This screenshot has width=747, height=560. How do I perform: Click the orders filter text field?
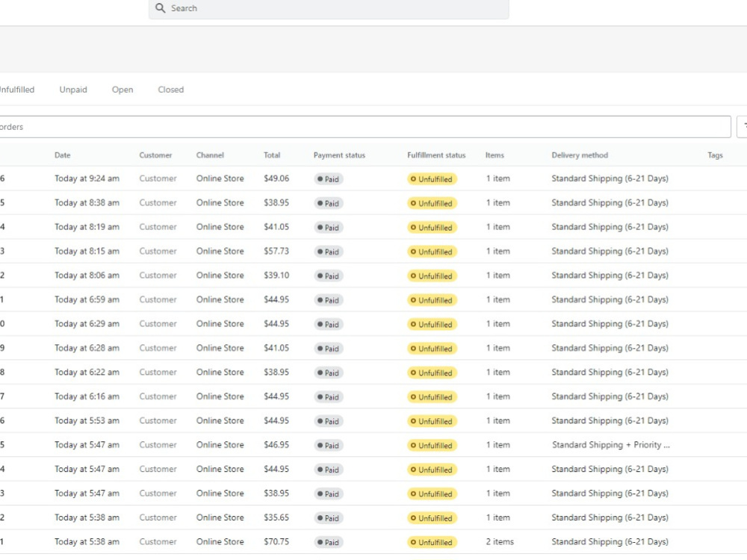point(365,127)
